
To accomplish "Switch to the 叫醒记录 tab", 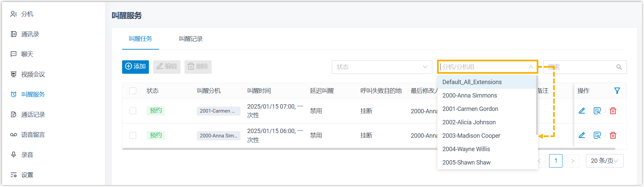I will click(191, 39).
